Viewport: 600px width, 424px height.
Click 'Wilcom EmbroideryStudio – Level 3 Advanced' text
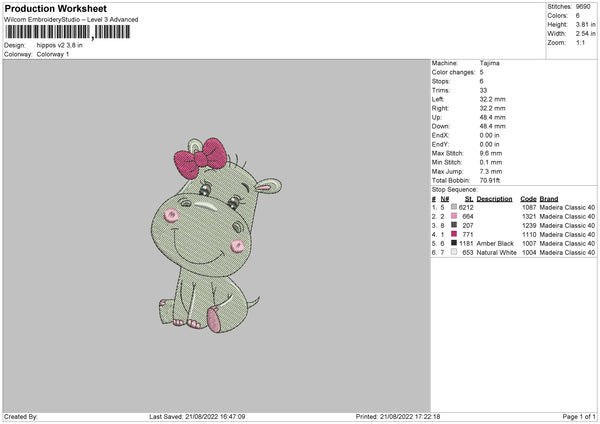point(71,20)
